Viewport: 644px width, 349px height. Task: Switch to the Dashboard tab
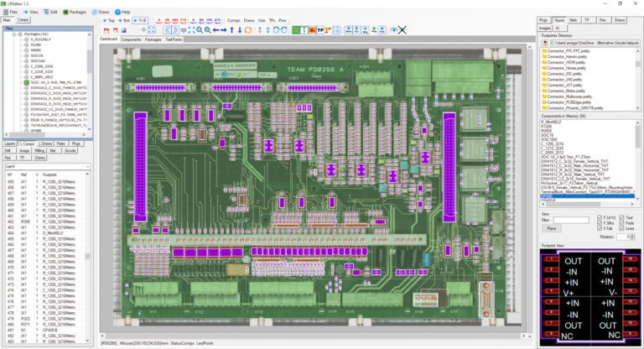pyautogui.click(x=108, y=39)
